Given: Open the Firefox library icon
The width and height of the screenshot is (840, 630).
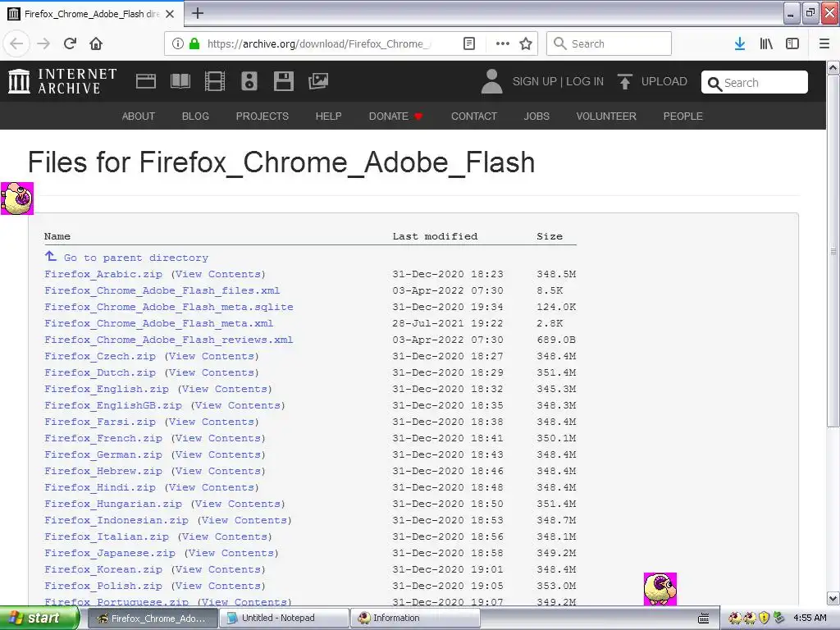Looking at the screenshot, I should click(x=766, y=44).
